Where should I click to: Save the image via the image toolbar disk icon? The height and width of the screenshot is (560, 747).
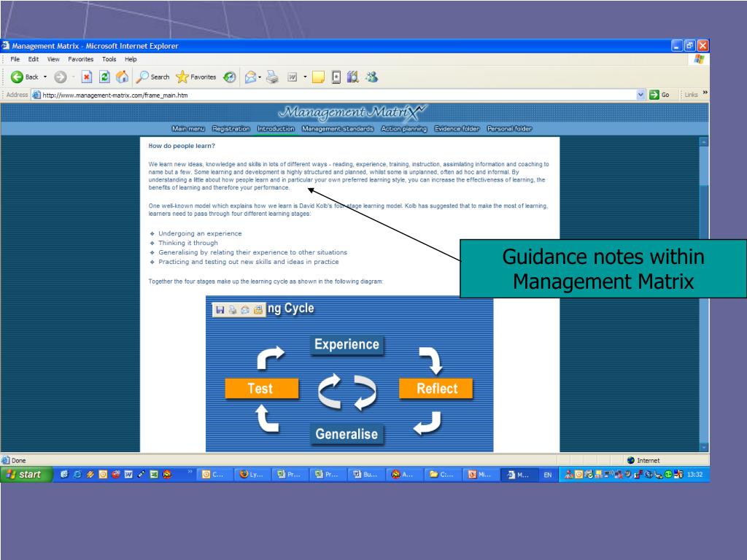pos(220,310)
